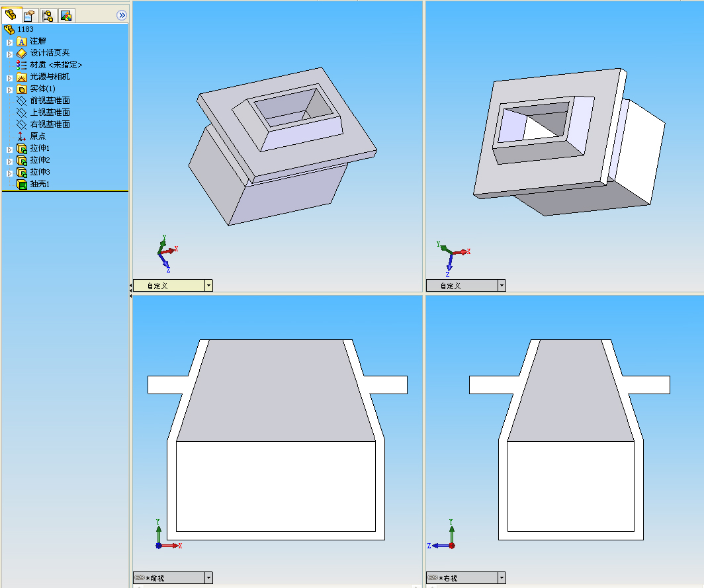The height and width of the screenshot is (588, 704).
Task: Click the 右视基准面 plane icon
Action: coord(22,124)
